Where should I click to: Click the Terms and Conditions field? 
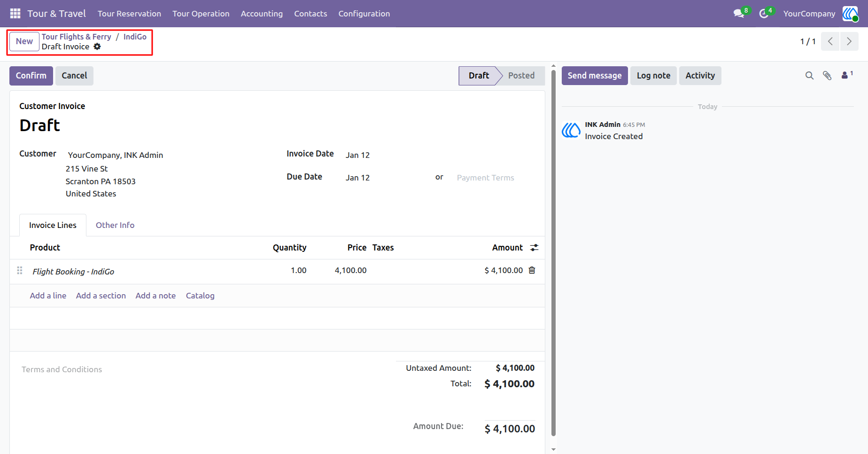(62, 369)
